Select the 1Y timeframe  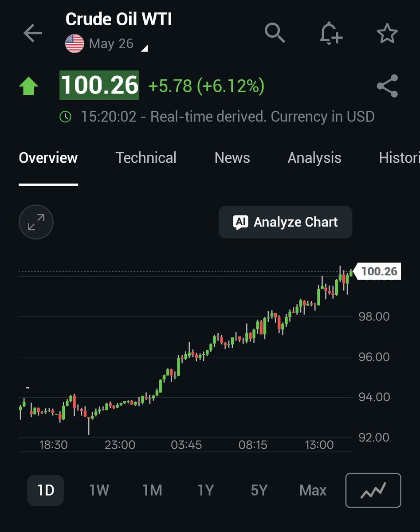point(206,490)
